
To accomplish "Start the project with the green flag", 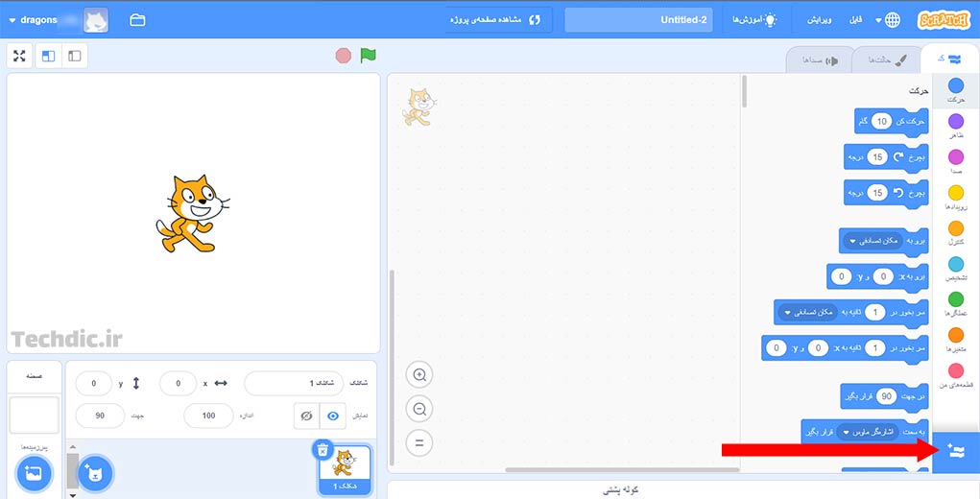I will [x=369, y=56].
